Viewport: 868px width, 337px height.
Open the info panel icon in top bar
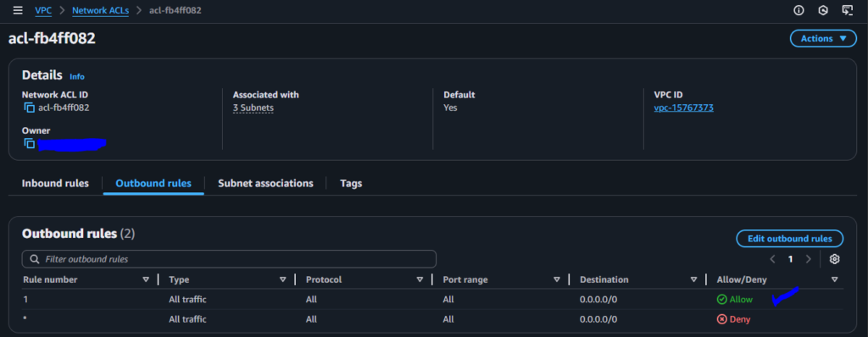click(x=798, y=10)
